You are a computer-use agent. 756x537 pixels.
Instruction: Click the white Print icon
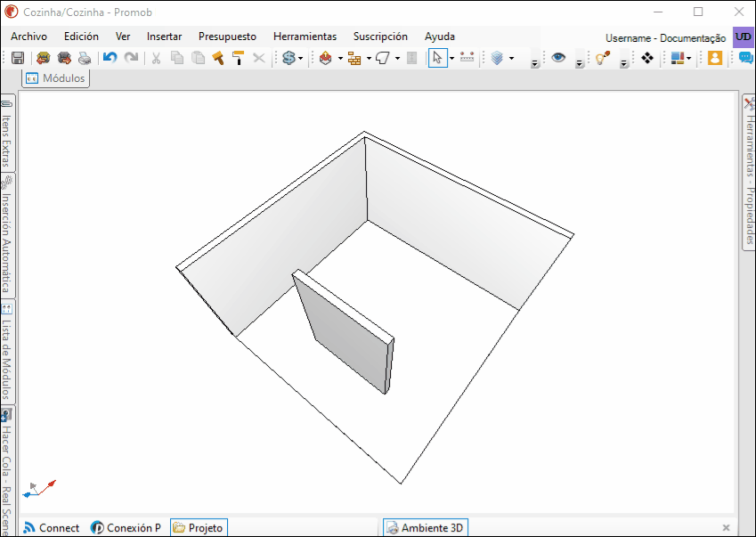85,58
